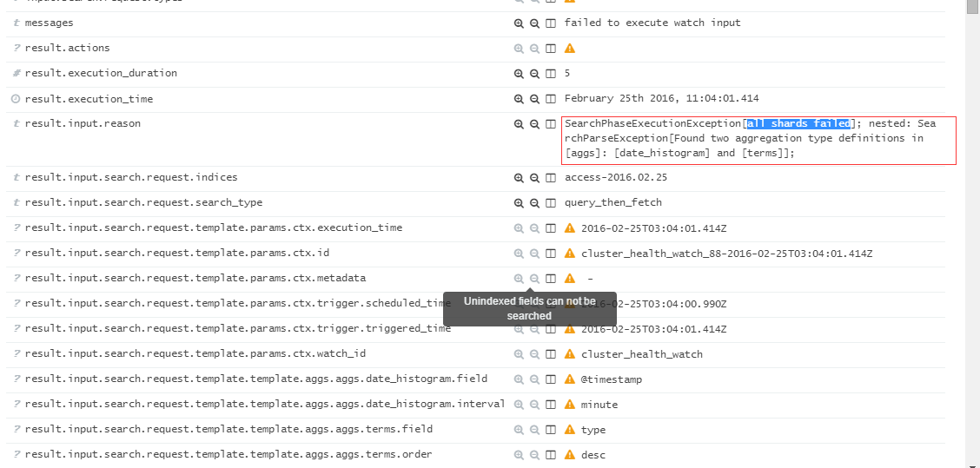Click disabled filter-out icon on result.actions
Image resolution: width=980 pixels, height=468 pixels.
pyautogui.click(x=534, y=48)
